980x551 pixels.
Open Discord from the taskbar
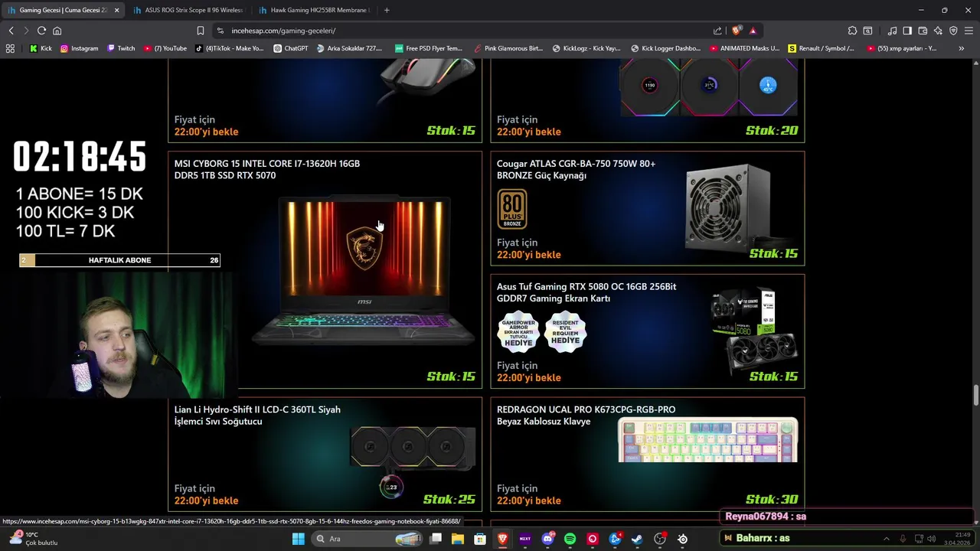pyautogui.click(x=547, y=539)
